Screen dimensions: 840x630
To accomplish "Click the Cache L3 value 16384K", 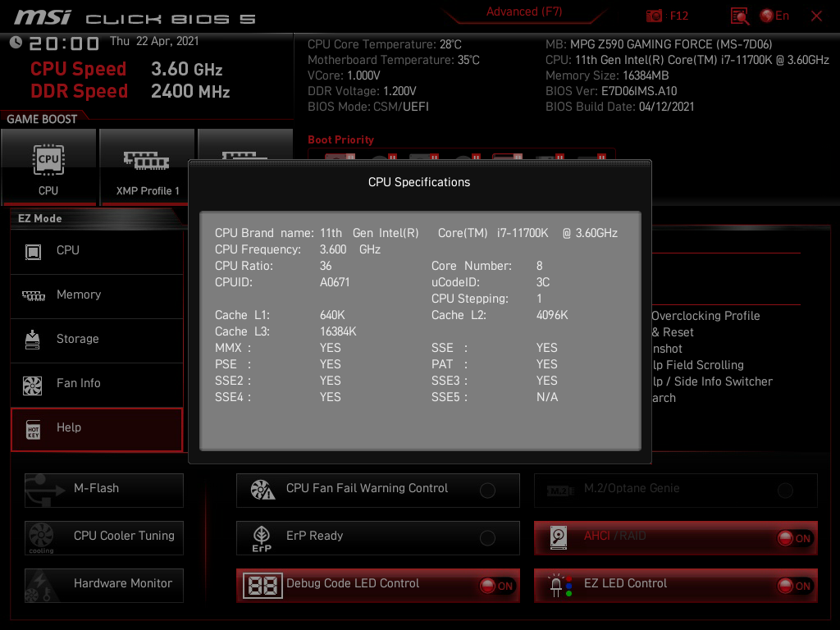I will [338, 331].
